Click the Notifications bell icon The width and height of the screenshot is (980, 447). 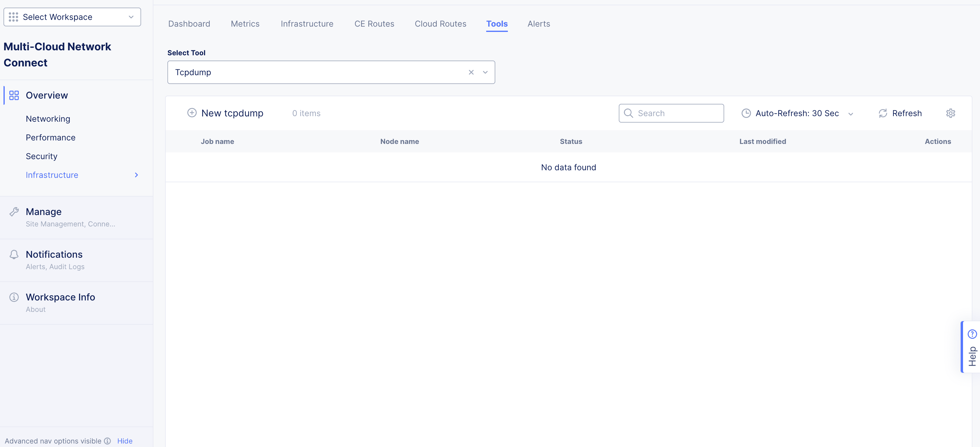pyautogui.click(x=14, y=254)
